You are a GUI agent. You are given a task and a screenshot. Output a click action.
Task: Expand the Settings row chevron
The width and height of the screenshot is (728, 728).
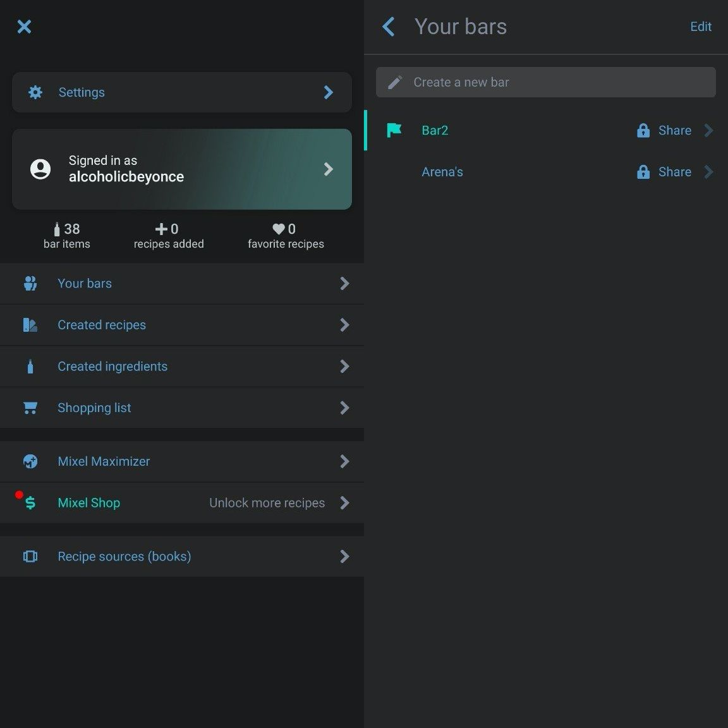[x=328, y=92]
